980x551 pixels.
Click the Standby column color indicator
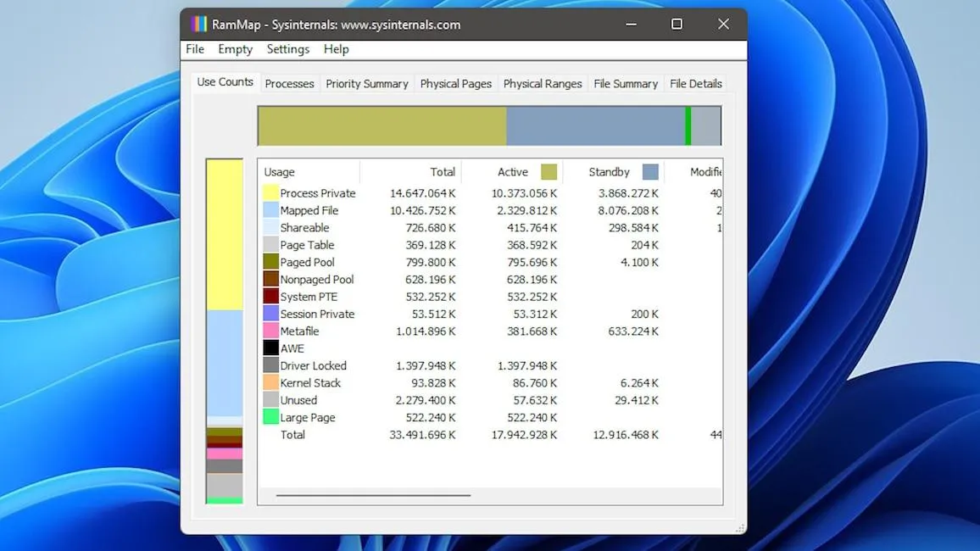coord(650,172)
